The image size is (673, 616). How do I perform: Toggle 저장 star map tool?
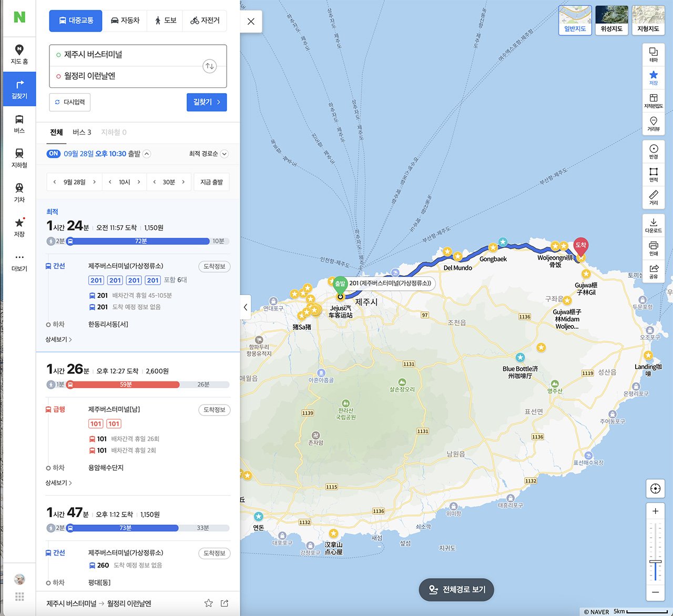point(654,78)
